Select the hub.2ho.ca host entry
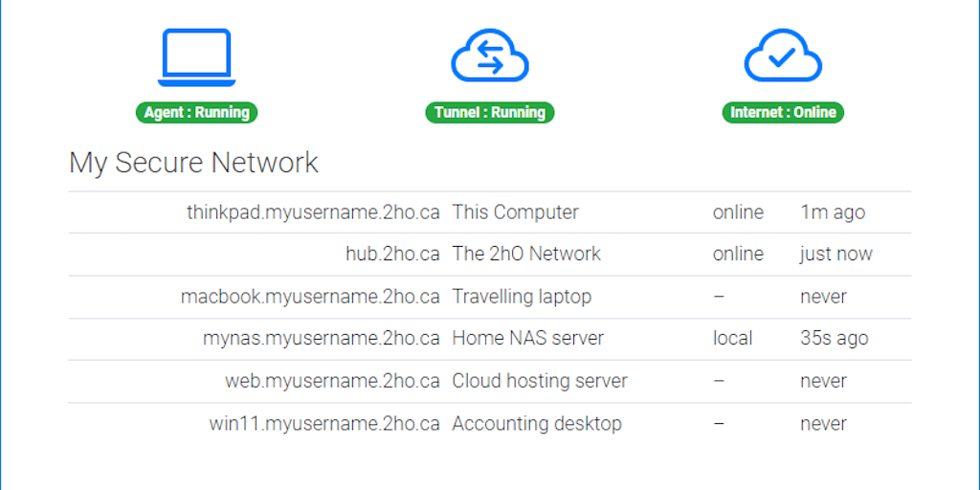Viewport: 980px width, 490px height. pyautogui.click(x=392, y=255)
